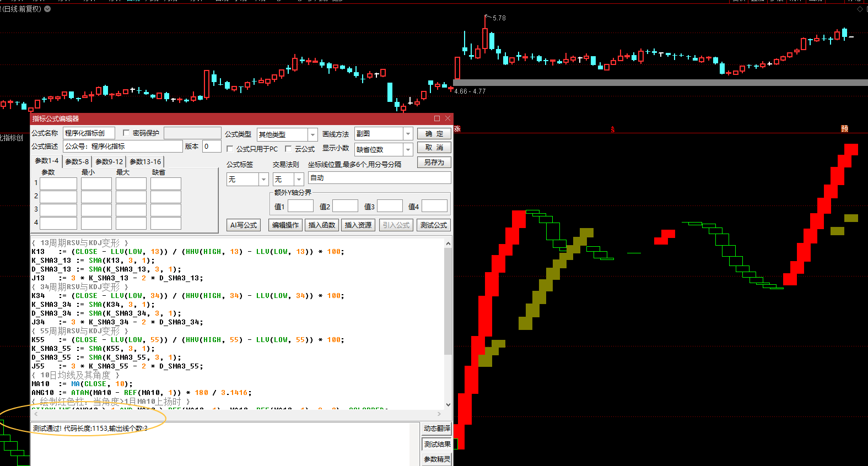Click the '预' forecast marker icon
Image resolution: width=868 pixels, height=466 pixels.
[x=844, y=129]
